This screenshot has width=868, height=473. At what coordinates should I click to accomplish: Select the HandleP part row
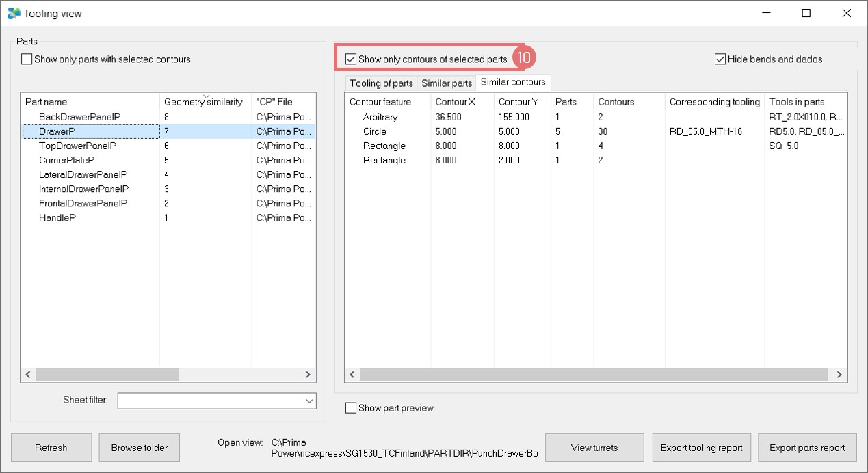coord(57,218)
